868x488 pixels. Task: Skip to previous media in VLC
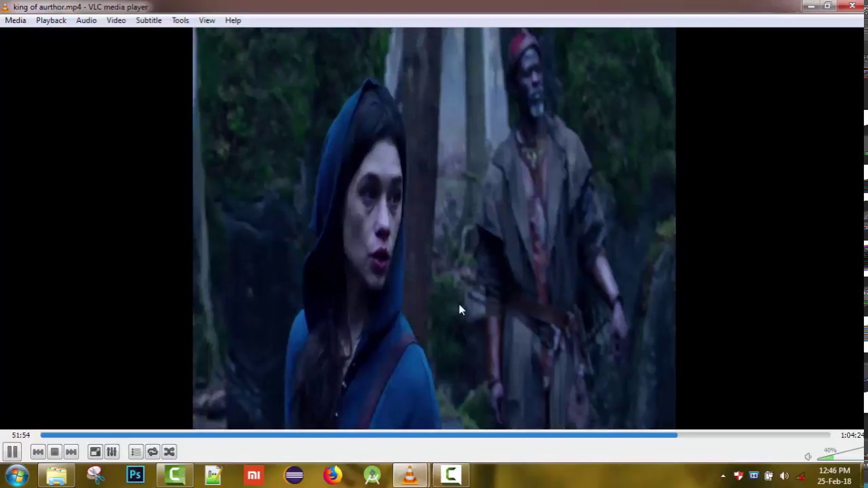[x=38, y=452]
